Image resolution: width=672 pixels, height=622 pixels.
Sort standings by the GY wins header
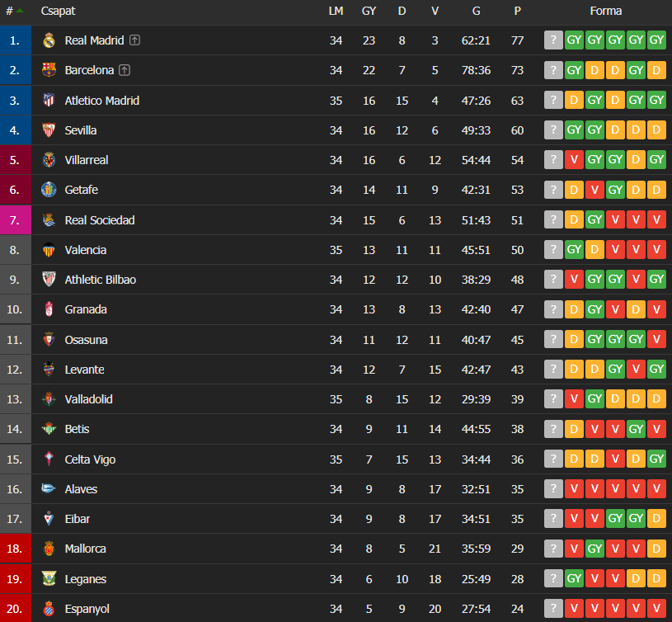pos(369,12)
